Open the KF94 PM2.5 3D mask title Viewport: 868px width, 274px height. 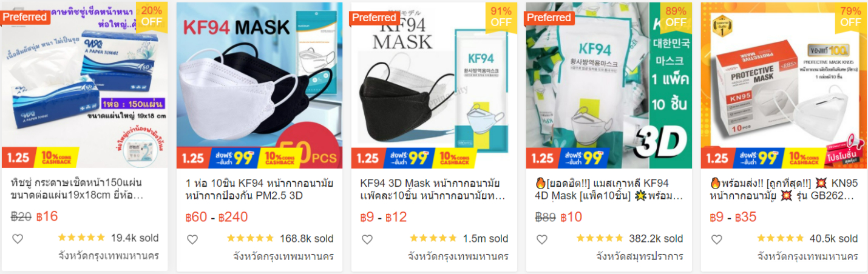click(x=259, y=189)
